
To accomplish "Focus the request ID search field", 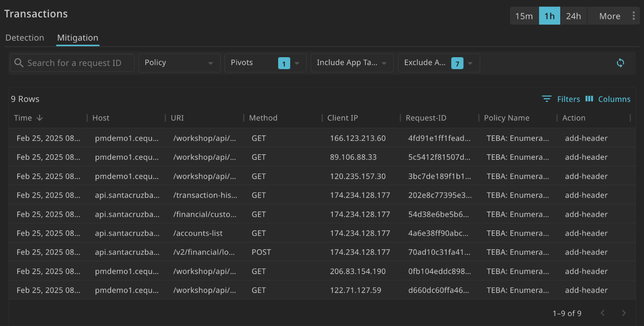I will tap(72, 63).
